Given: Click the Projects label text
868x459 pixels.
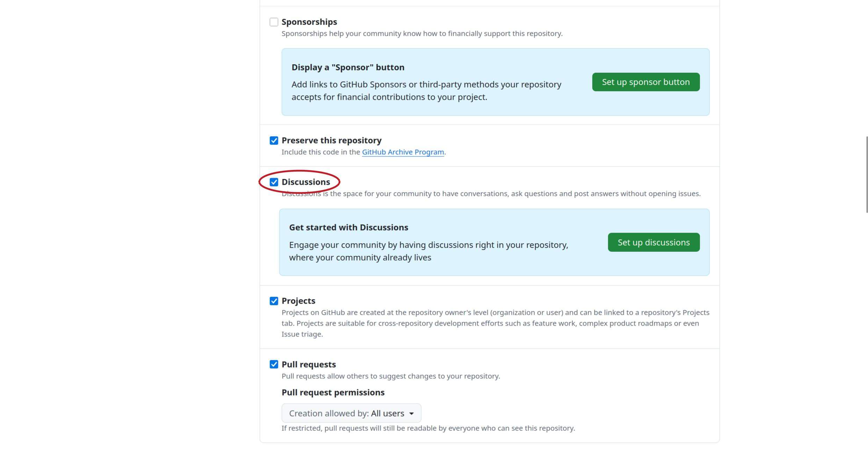Looking at the screenshot, I should tap(298, 301).
